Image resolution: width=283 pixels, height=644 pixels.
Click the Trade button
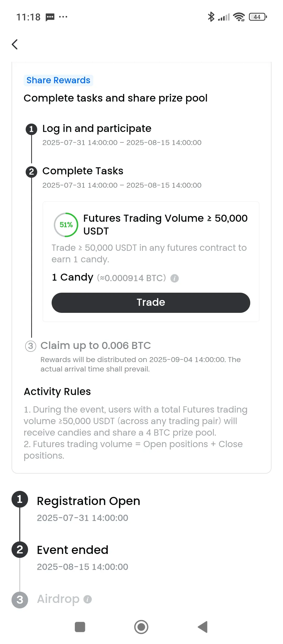[151, 303]
